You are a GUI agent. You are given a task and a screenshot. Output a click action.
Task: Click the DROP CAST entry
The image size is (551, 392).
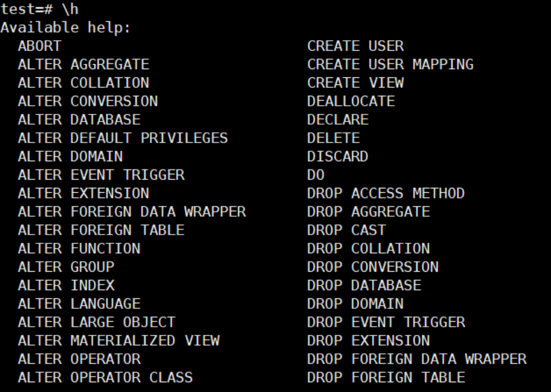[x=347, y=230]
